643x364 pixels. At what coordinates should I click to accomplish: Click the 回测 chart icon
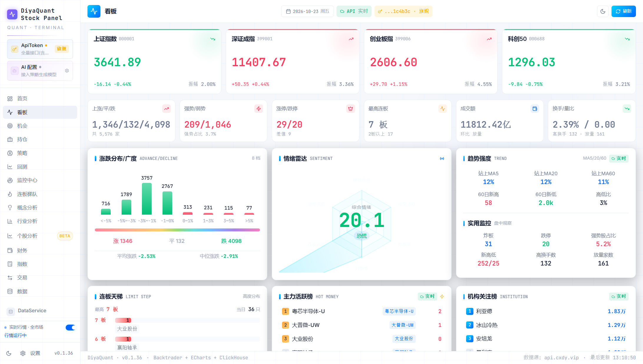pyautogui.click(x=10, y=167)
